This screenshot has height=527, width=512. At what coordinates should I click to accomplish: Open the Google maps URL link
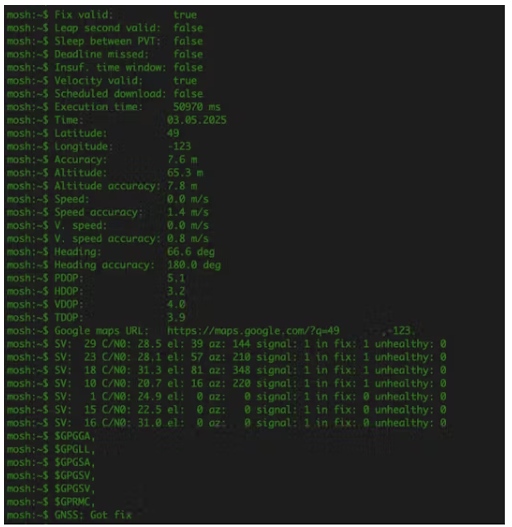pyautogui.click(x=291, y=331)
